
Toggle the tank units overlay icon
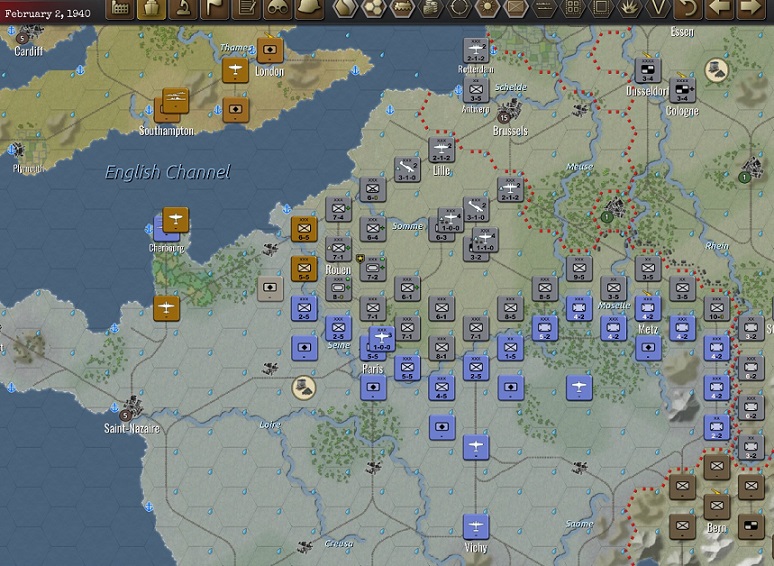[x=402, y=9]
